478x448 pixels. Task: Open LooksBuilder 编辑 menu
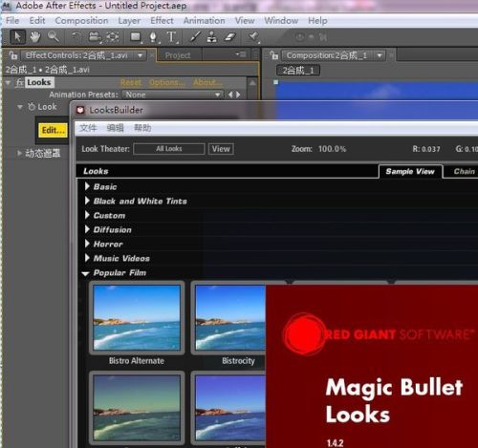(x=116, y=128)
